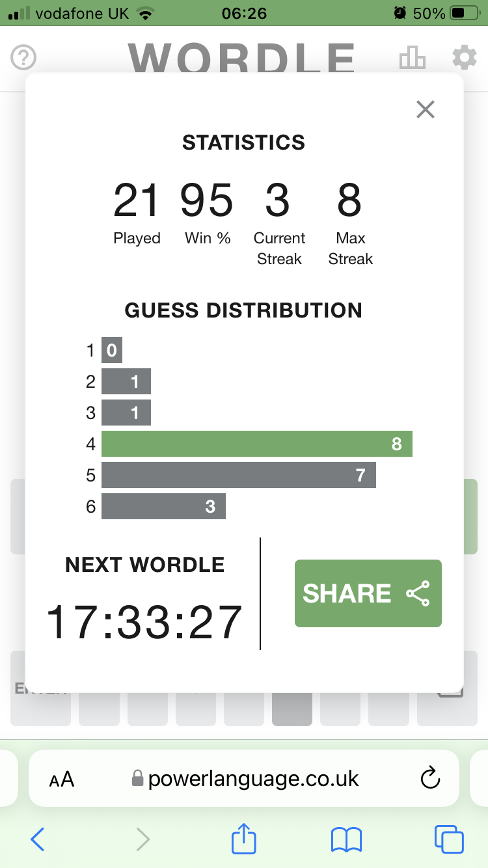Select the gray bar for 6 guesses

pos(163,506)
